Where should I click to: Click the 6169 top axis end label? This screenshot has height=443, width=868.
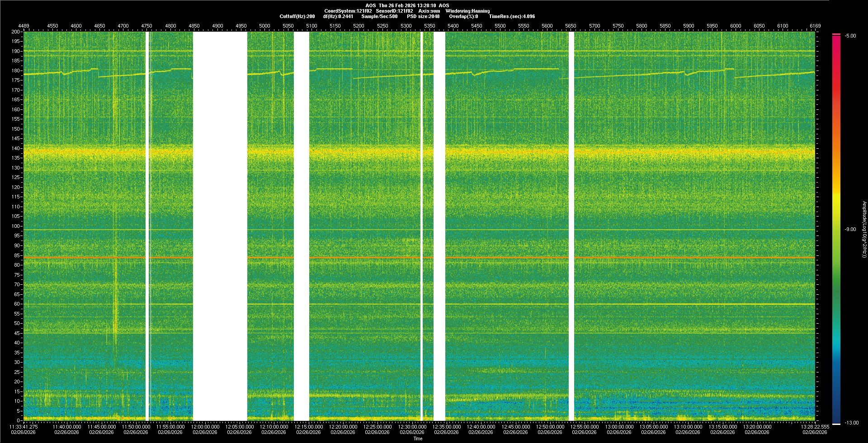(x=815, y=26)
